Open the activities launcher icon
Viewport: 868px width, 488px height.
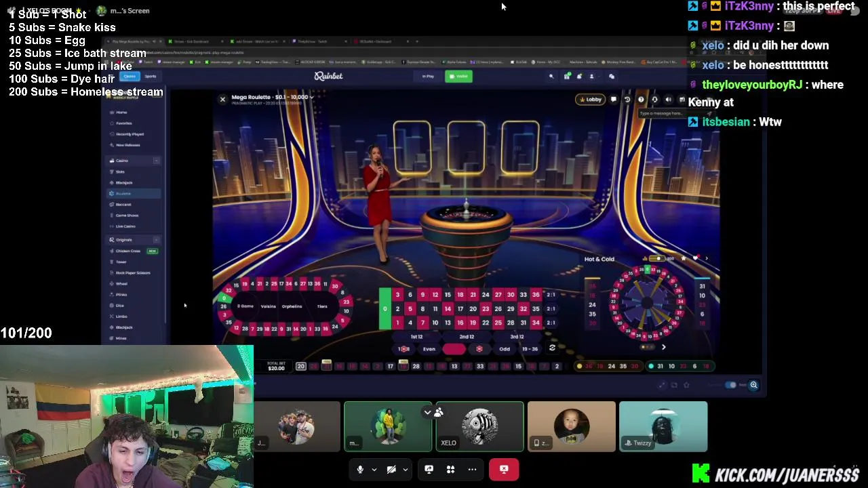(450, 469)
